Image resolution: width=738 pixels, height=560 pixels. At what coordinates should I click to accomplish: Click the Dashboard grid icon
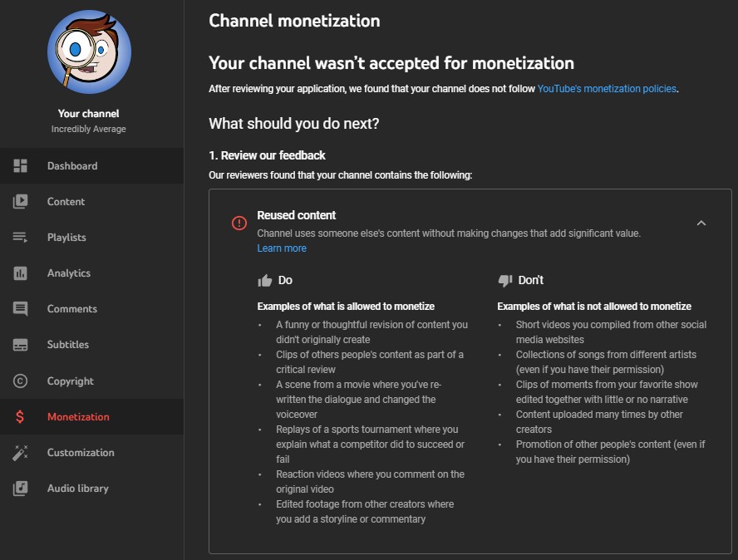pyautogui.click(x=20, y=165)
